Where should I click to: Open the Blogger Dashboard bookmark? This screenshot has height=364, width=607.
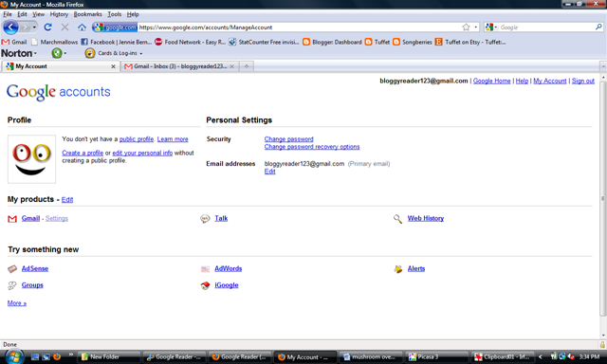(x=332, y=42)
